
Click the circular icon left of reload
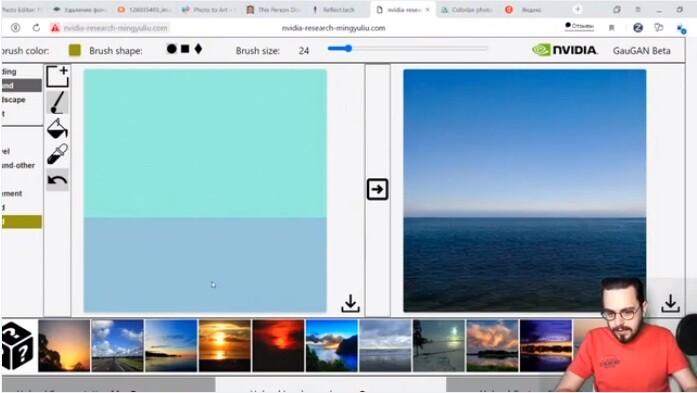[x=16, y=28]
